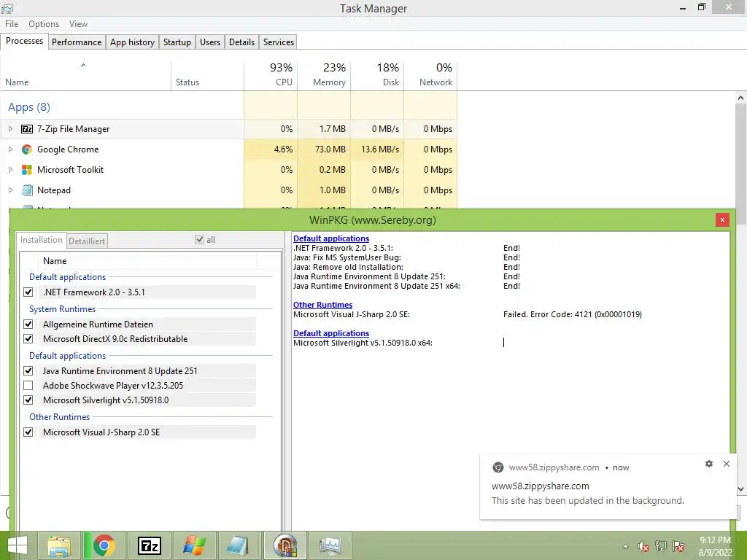Image resolution: width=747 pixels, height=560 pixels.
Task: Expand the Notepad process row
Action: 10,190
